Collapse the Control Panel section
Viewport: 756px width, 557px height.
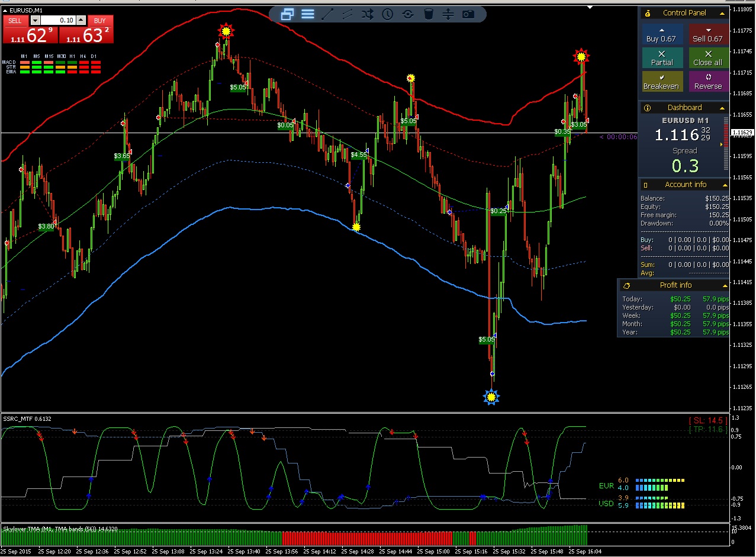[722, 13]
